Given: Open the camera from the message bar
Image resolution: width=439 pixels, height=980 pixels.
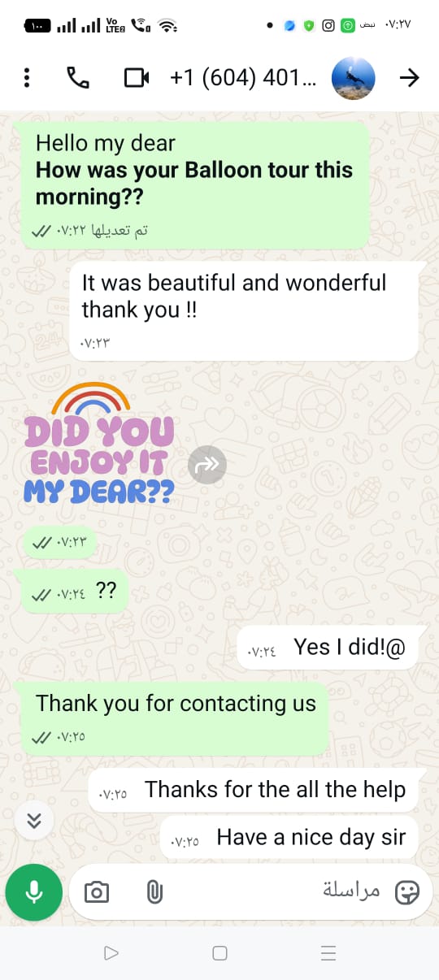Looking at the screenshot, I should click(97, 892).
